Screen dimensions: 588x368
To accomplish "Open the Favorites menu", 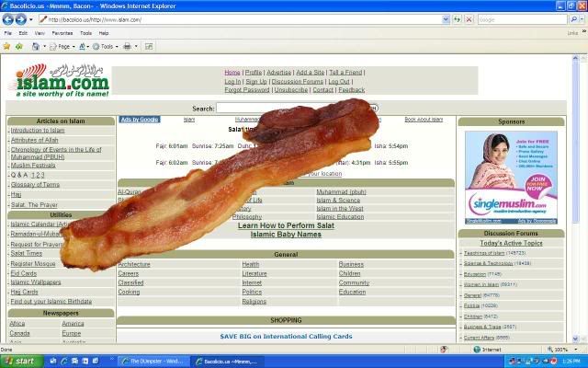I will pyautogui.click(x=62, y=33).
